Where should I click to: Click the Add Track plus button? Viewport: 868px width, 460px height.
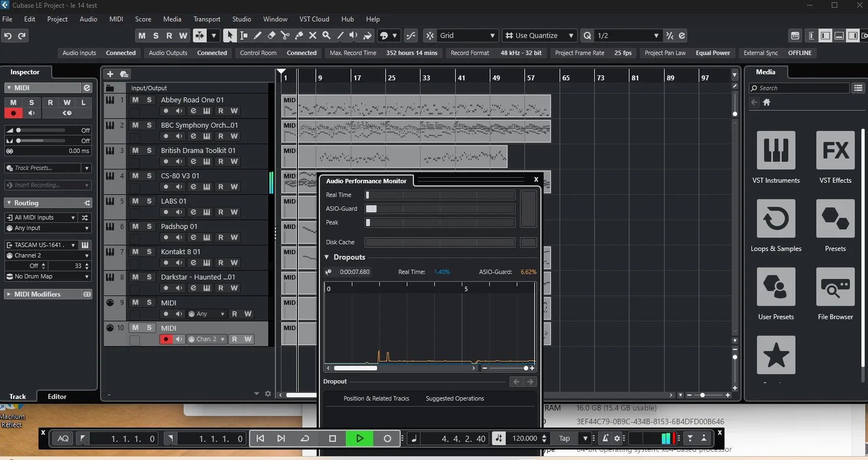(110, 74)
